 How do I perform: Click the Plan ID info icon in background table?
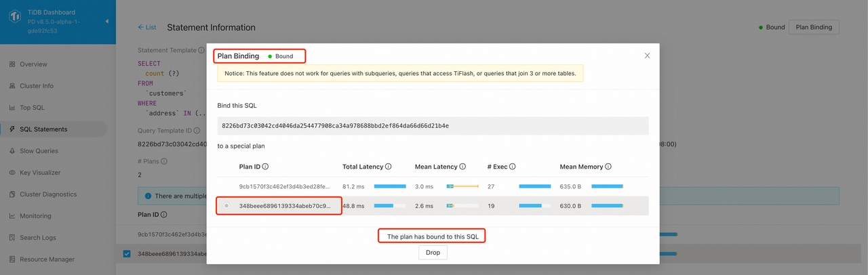point(164,215)
